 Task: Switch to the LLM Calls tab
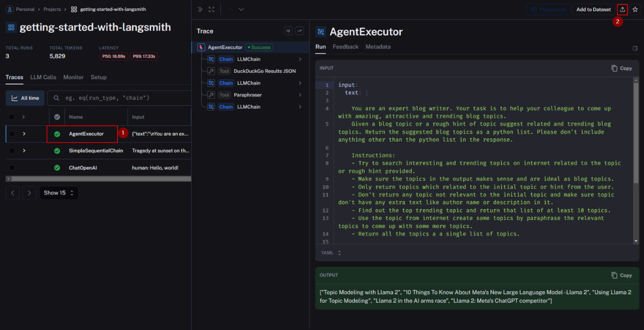pyautogui.click(x=43, y=77)
